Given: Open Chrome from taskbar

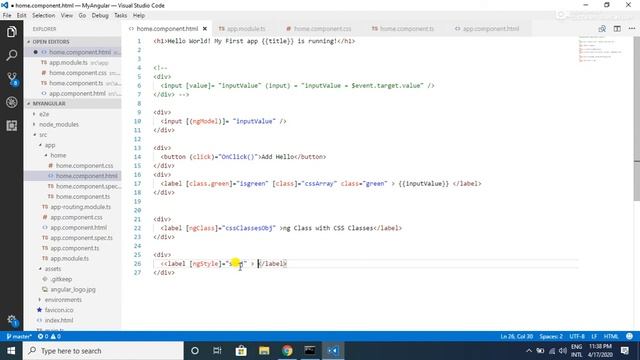Looking at the screenshot, I should tap(287, 351).
